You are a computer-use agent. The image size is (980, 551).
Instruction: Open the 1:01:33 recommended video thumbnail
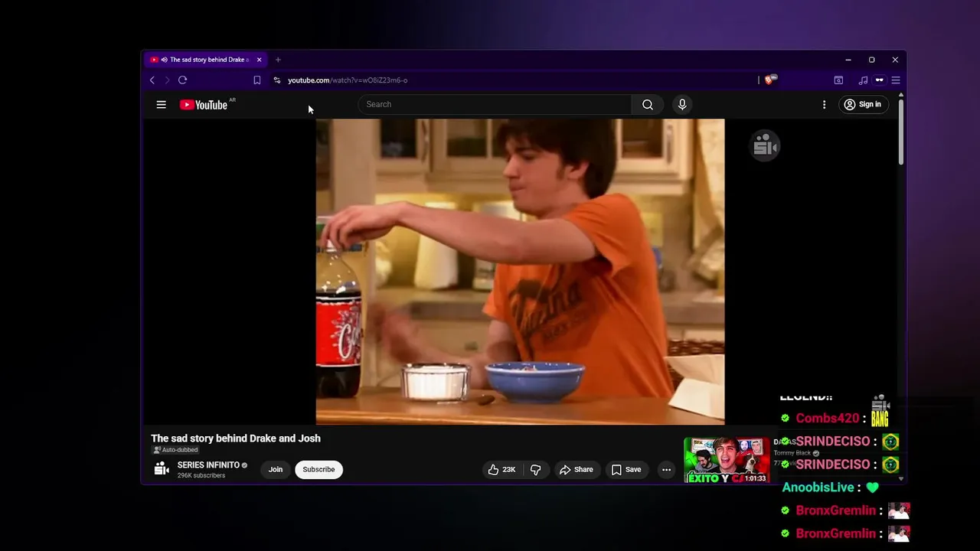point(727,460)
